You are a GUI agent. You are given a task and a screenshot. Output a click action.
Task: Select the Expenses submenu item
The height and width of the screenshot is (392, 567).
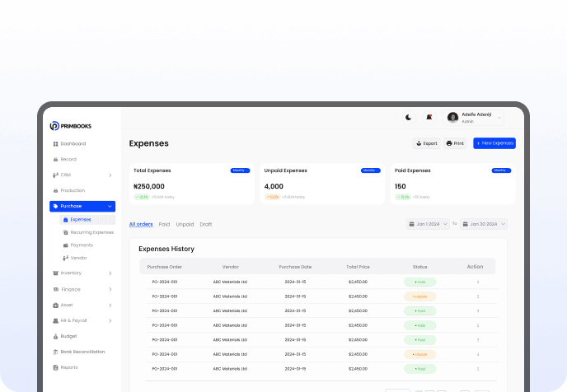coord(87,220)
